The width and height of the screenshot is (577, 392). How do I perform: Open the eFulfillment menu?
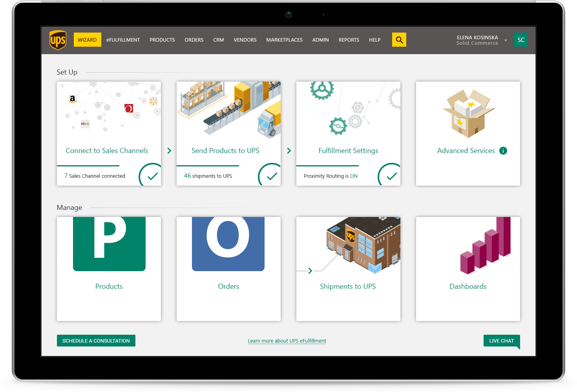point(123,40)
